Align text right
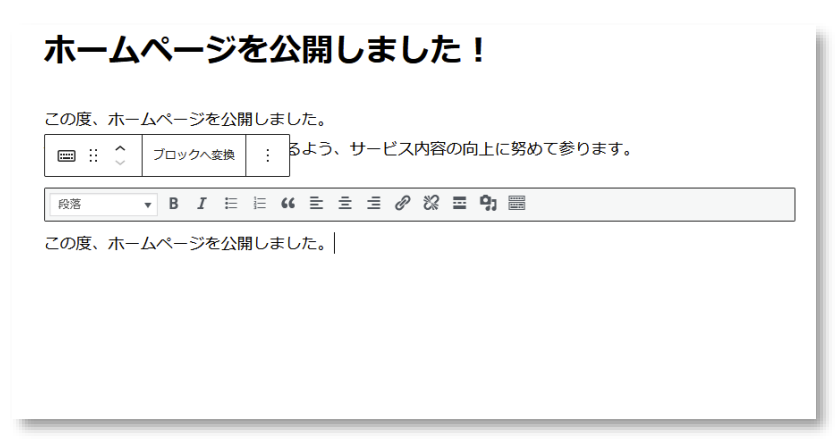The width and height of the screenshot is (840, 445). point(373,204)
